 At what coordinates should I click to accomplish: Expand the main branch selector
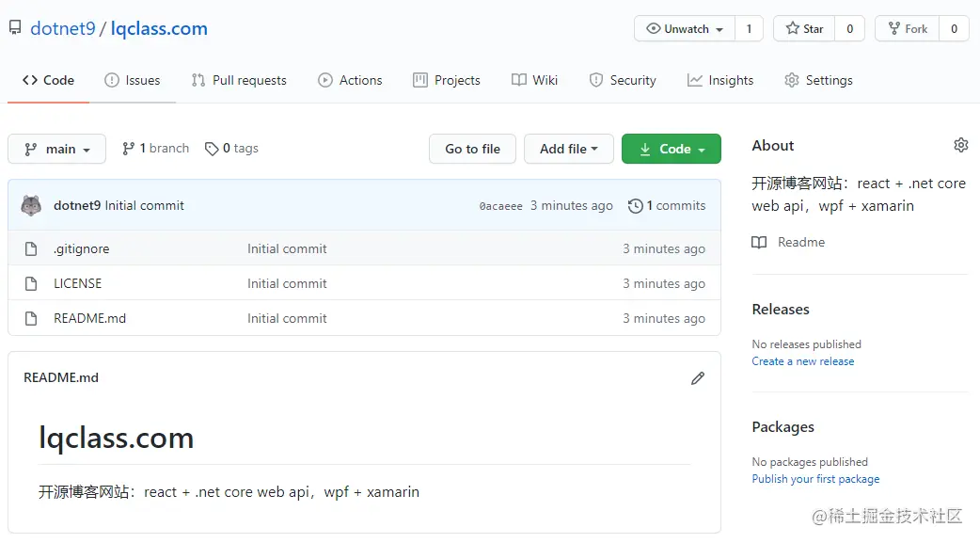(56, 149)
